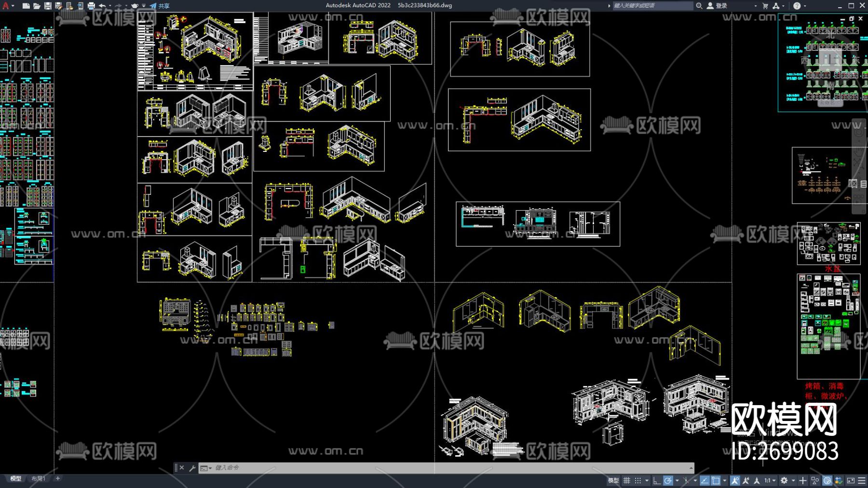Save the drawing with the floppy icon
The height and width of the screenshot is (488, 868).
48,6
